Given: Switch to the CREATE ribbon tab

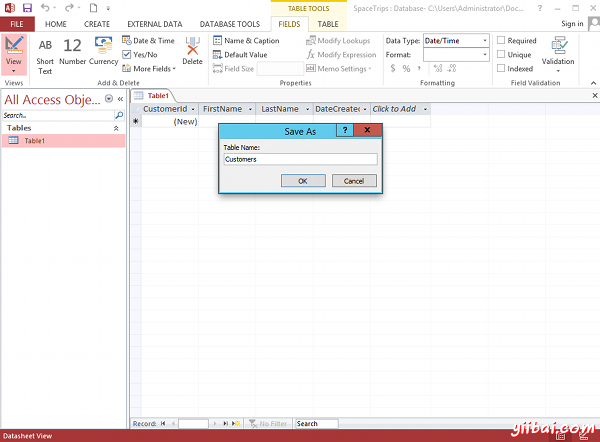Looking at the screenshot, I should pyautogui.click(x=97, y=23).
